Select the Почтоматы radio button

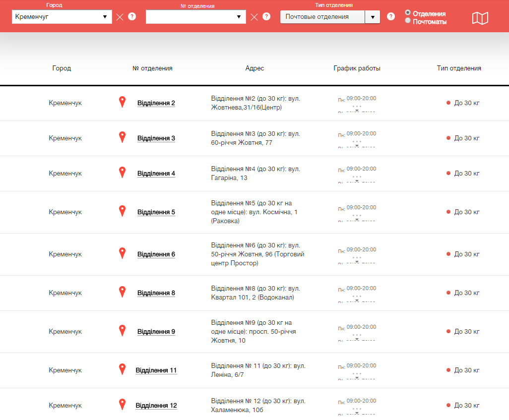click(x=408, y=21)
